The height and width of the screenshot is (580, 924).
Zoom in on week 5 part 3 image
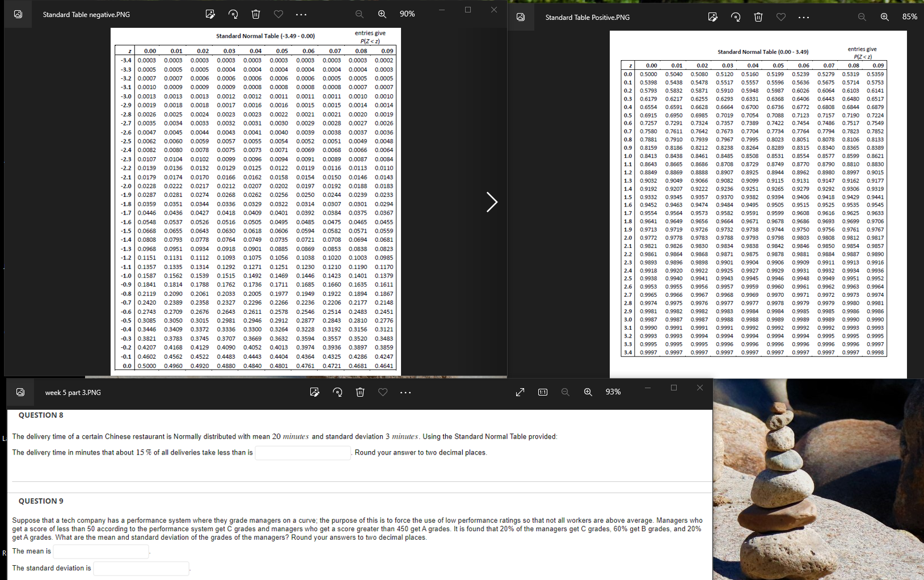coord(588,392)
